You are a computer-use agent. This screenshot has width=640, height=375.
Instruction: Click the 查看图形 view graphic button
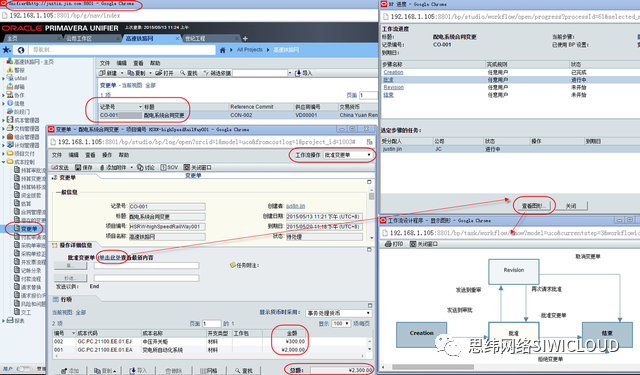pos(534,206)
